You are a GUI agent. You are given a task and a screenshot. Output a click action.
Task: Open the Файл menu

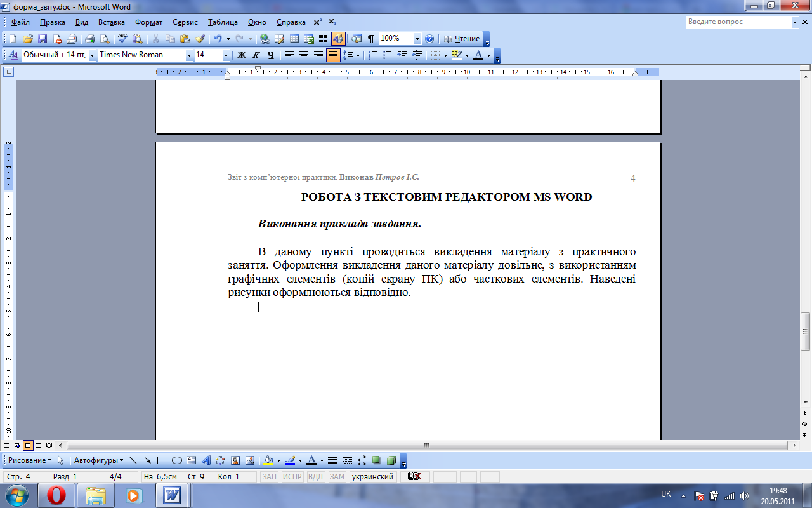click(20, 22)
